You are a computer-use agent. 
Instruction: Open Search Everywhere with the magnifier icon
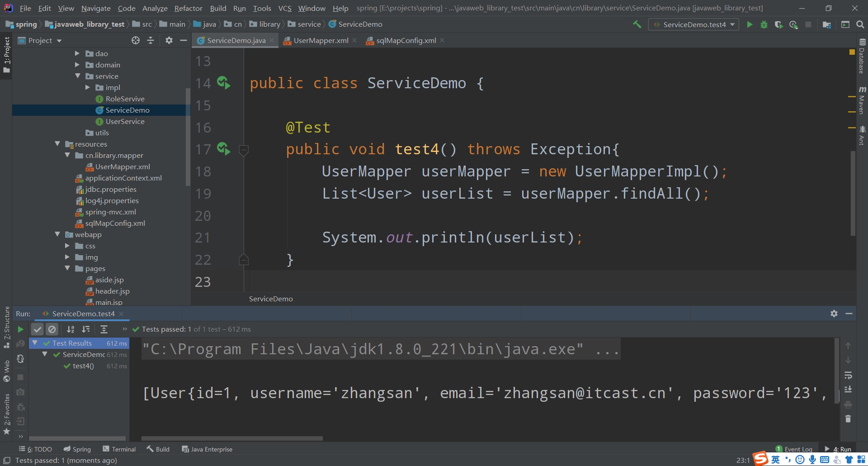(x=860, y=24)
